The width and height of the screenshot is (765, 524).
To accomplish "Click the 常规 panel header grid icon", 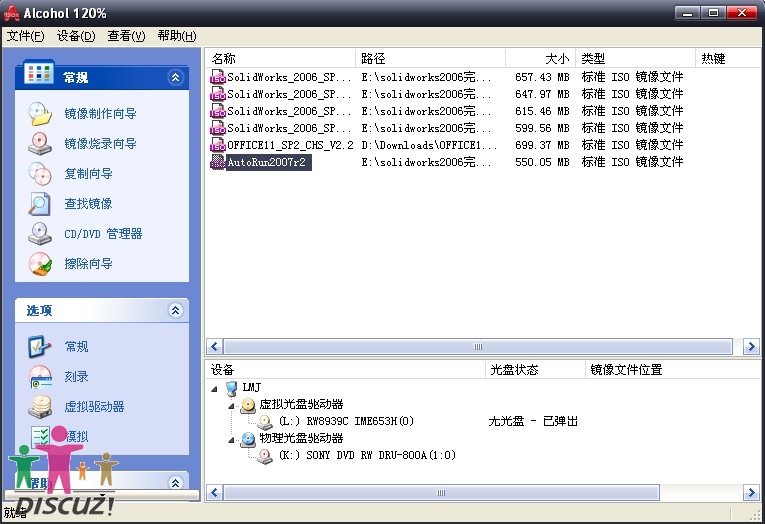I will (x=39, y=73).
